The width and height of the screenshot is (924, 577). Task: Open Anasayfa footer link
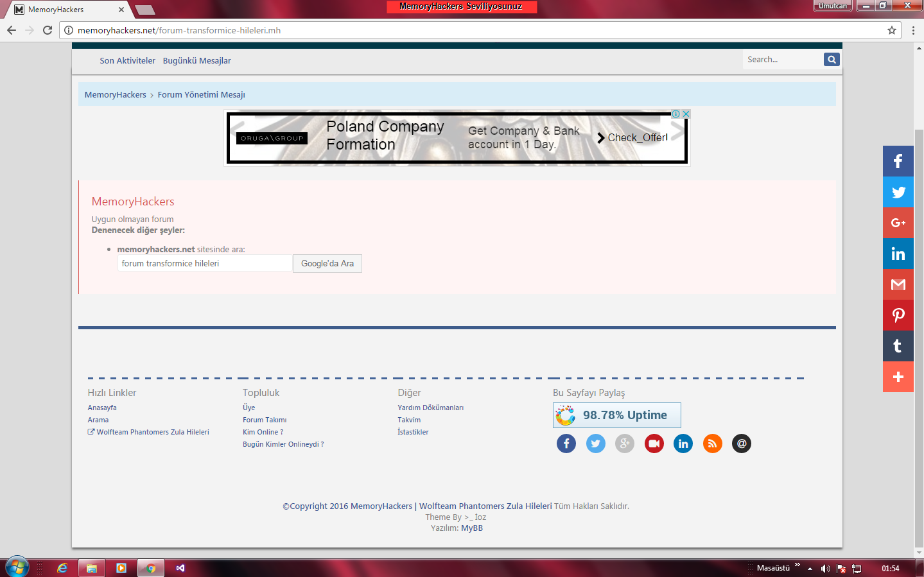pyautogui.click(x=102, y=408)
